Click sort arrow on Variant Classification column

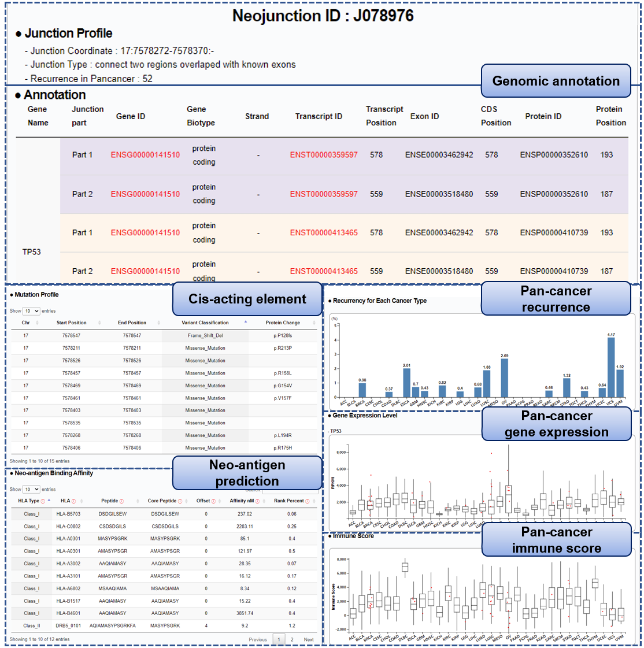(x=246, y=322)
